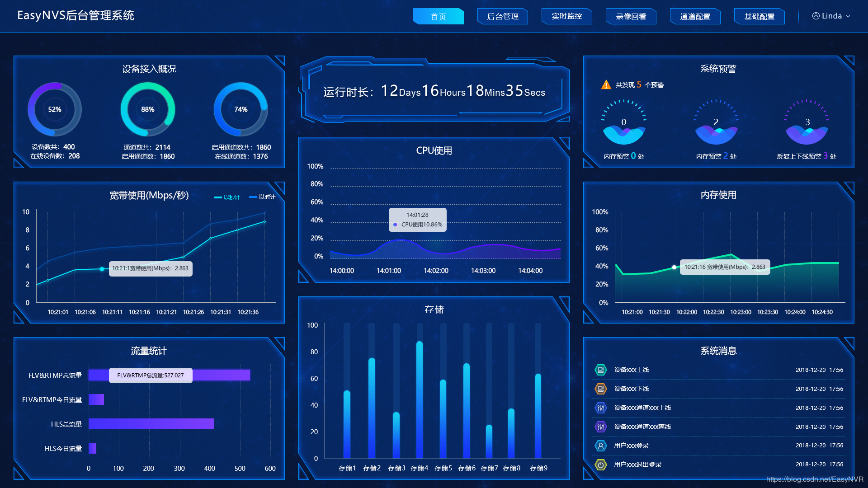Click the user login message icon

[600, 446]
